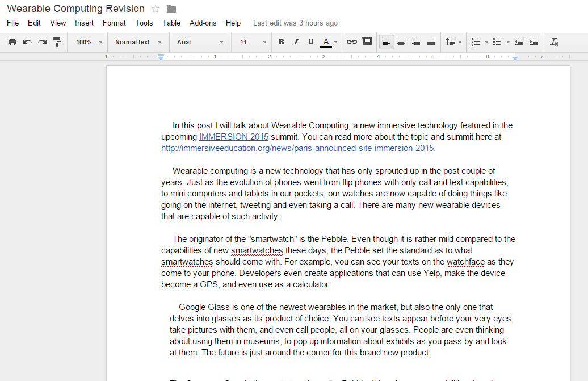Toggle italic formatting
This screenshot has height=381, width=588.
(296, 42)
